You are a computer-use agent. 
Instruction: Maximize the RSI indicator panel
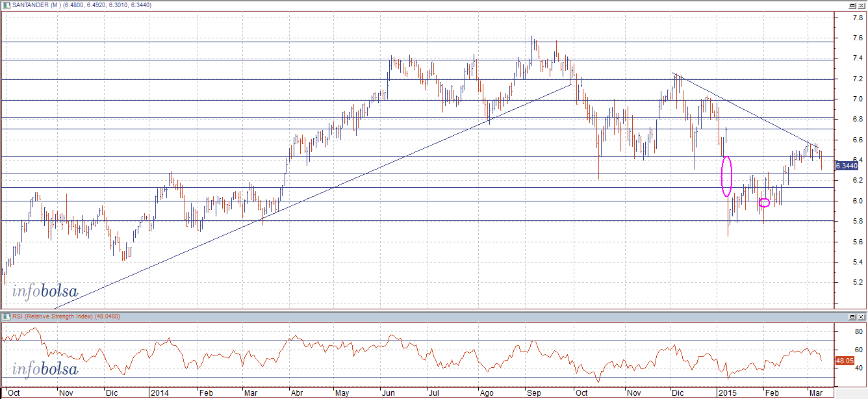point(852,316)
